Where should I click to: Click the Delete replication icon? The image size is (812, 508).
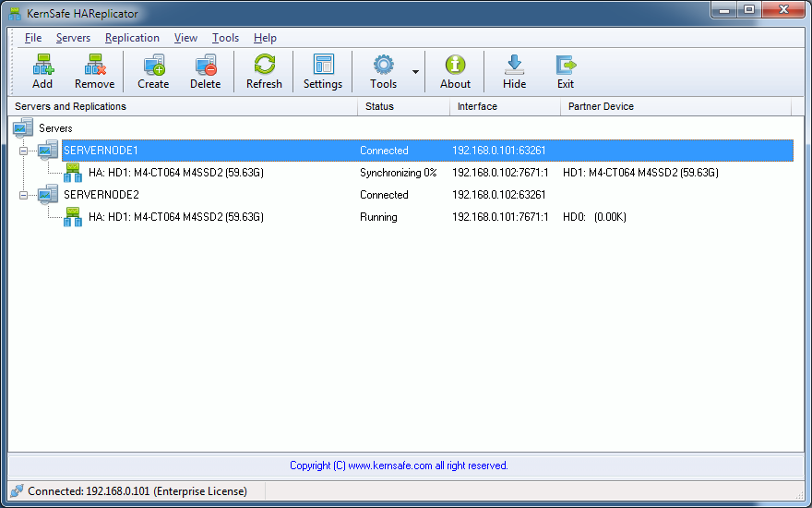pos(206,65)
